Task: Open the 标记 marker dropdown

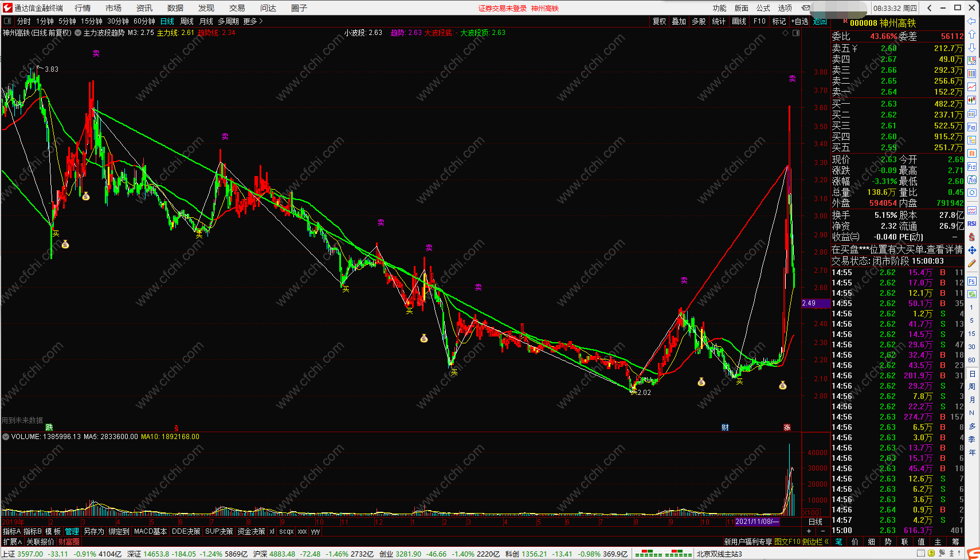Action: click(x=779, y=21)
